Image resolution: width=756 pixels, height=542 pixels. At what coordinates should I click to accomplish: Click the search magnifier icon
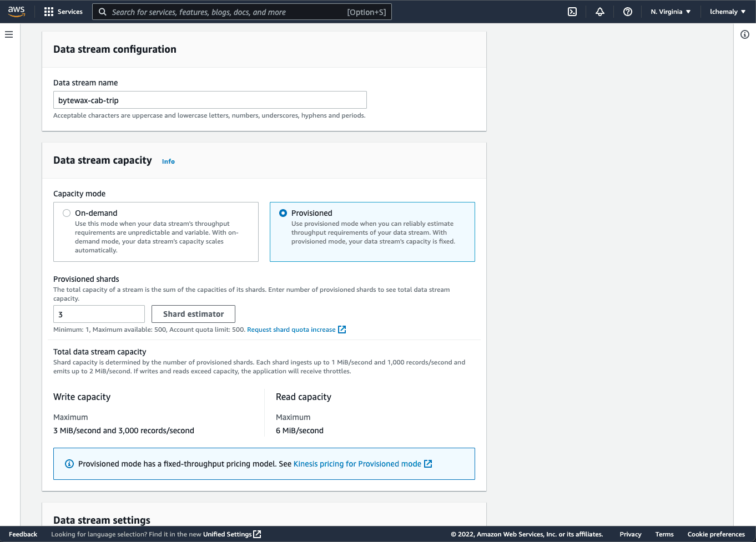(103, 12)
